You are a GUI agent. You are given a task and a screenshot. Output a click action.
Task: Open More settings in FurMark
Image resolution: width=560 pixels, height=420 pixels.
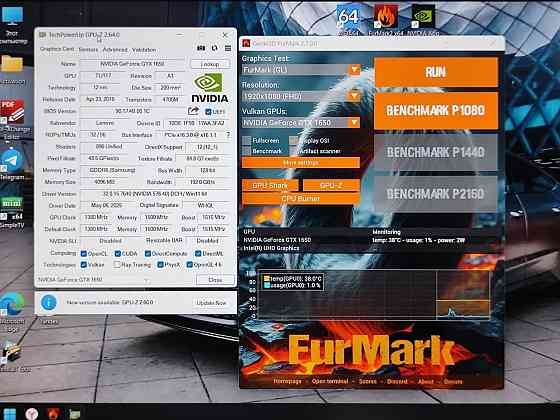[x=301, y=162]
